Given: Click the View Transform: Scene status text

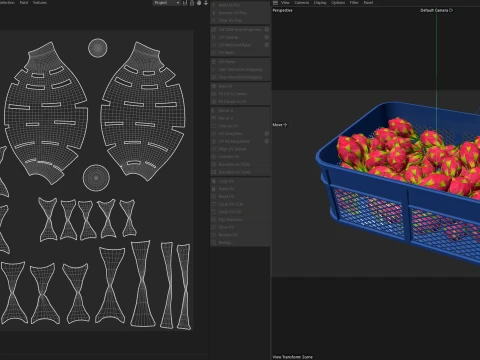Looking at the screenshot, I should pyautogui.click(x=293, y=357).
